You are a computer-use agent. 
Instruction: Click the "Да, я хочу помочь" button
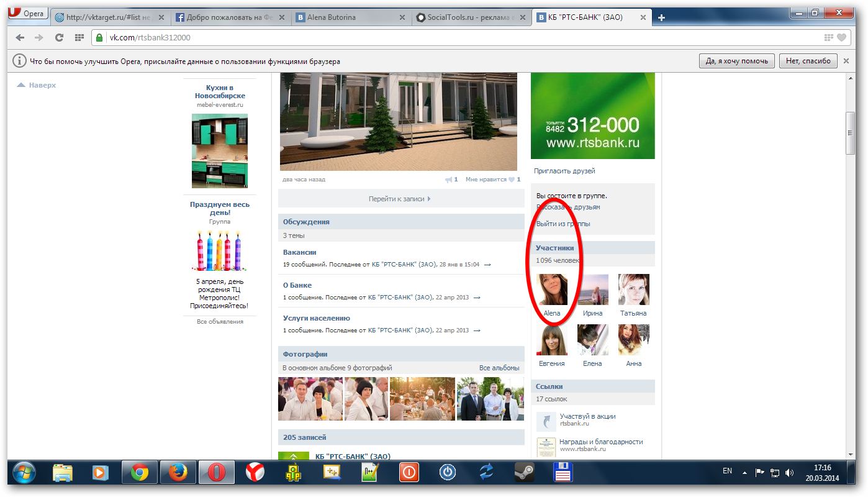tap(737, 61)
